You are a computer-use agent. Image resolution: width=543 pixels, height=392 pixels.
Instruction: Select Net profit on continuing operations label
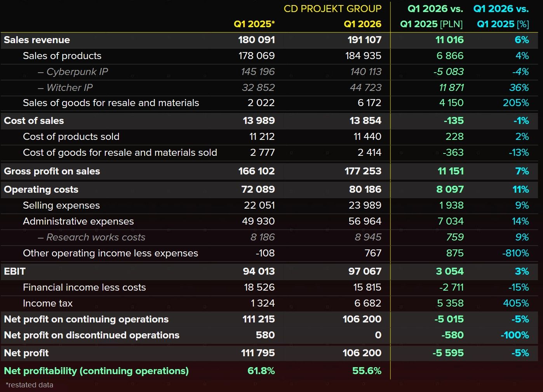pos(86,319)
